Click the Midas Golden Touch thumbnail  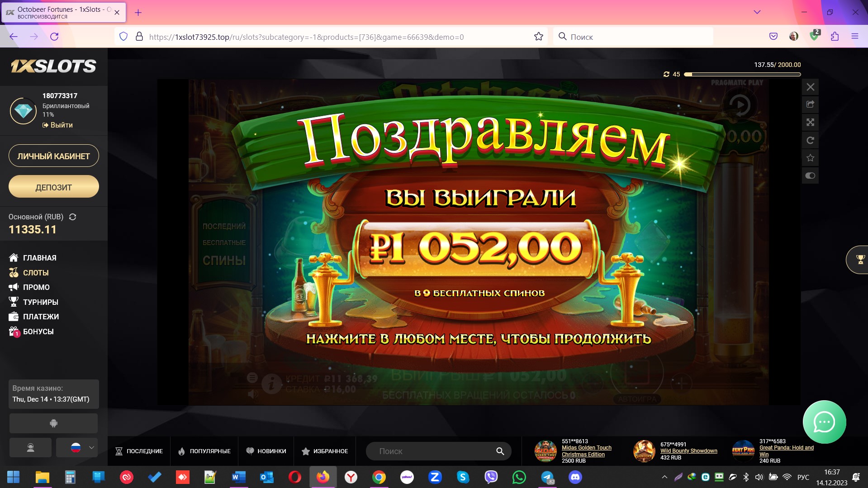pos(546,451)
